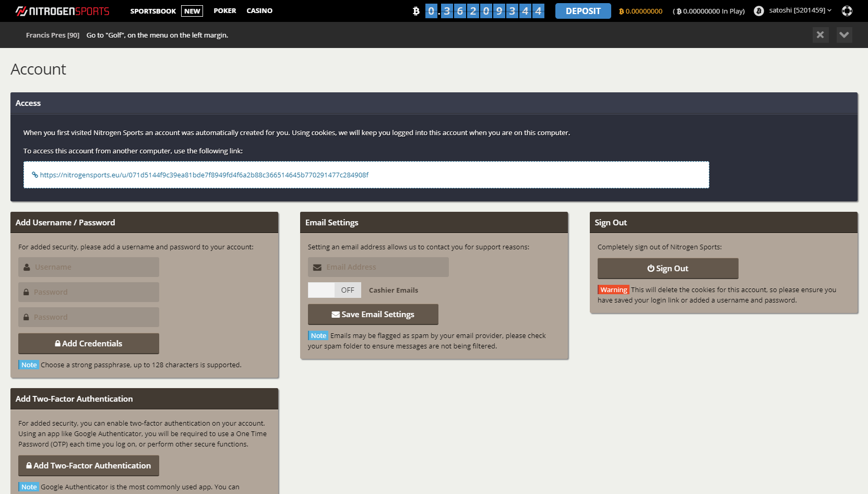Open the Sportsbook section
Viewport: 868px width, 494px height.
pyautogui.click(x=153, y=11)
